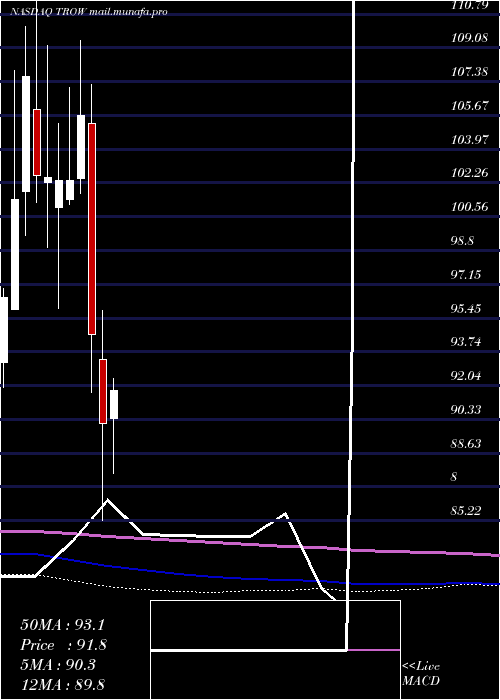Click the 50MA : 93.1 readout
Viewport: 500px width, 700px height.
tap(63, 625)
